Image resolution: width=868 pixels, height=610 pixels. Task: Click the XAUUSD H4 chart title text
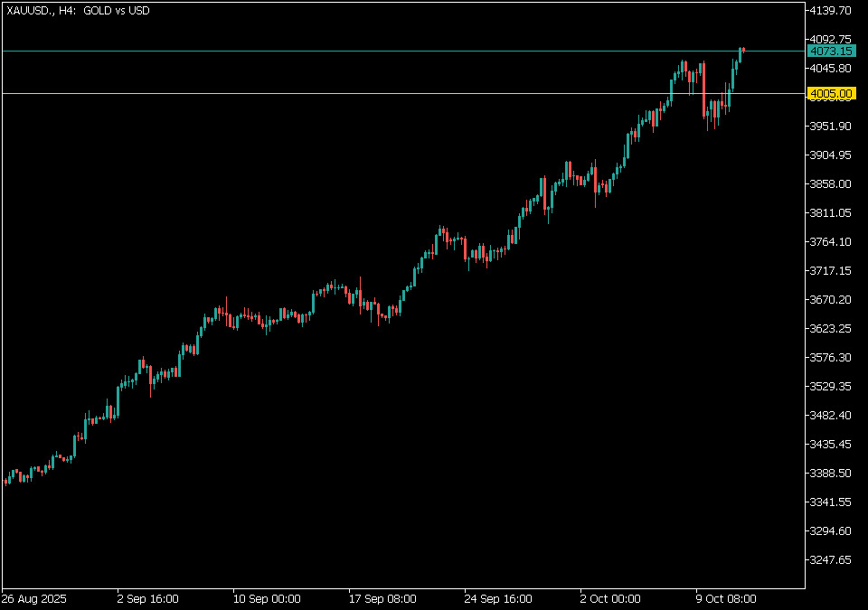pos(79,11)
